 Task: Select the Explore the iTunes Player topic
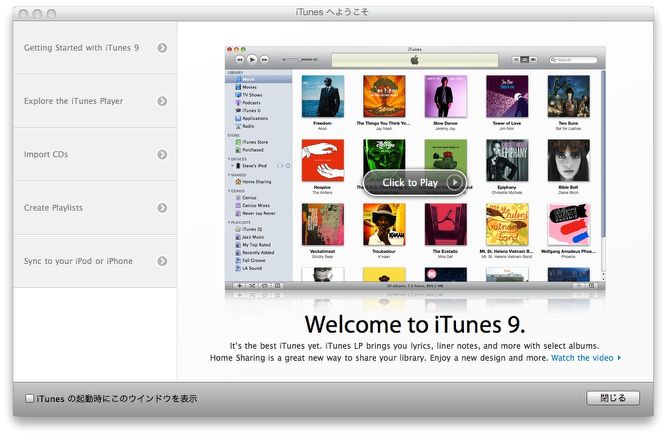tap(95, 101)
